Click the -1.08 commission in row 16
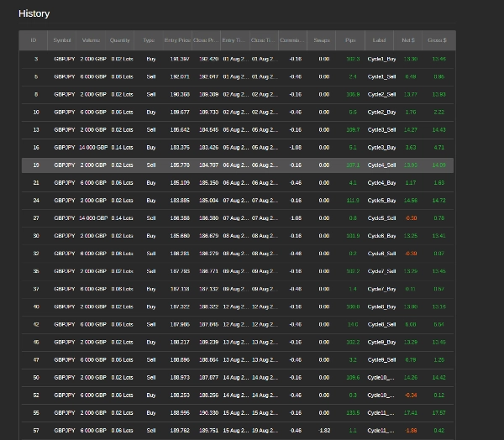504x440 pixels. click(295, 148)
